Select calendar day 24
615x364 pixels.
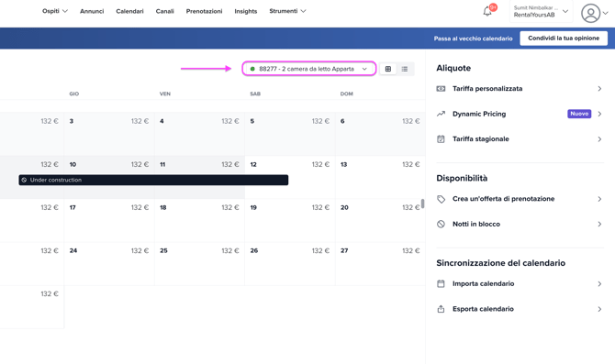(x=109, y=263)
